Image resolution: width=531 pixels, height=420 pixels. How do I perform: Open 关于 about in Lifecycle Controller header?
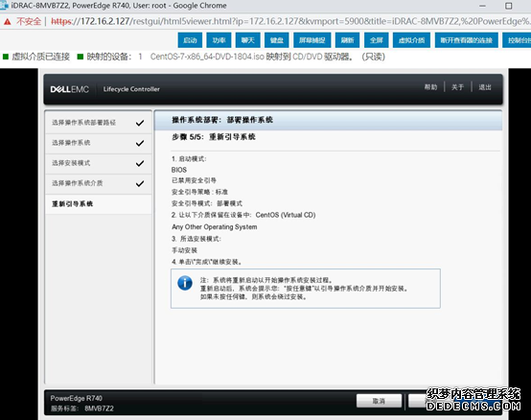[457, 87]
